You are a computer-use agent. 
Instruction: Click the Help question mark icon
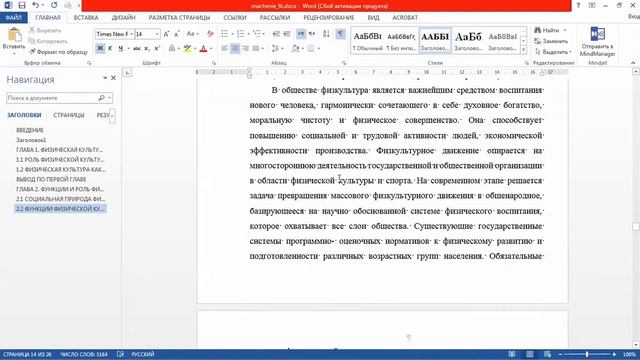point(578,5)
